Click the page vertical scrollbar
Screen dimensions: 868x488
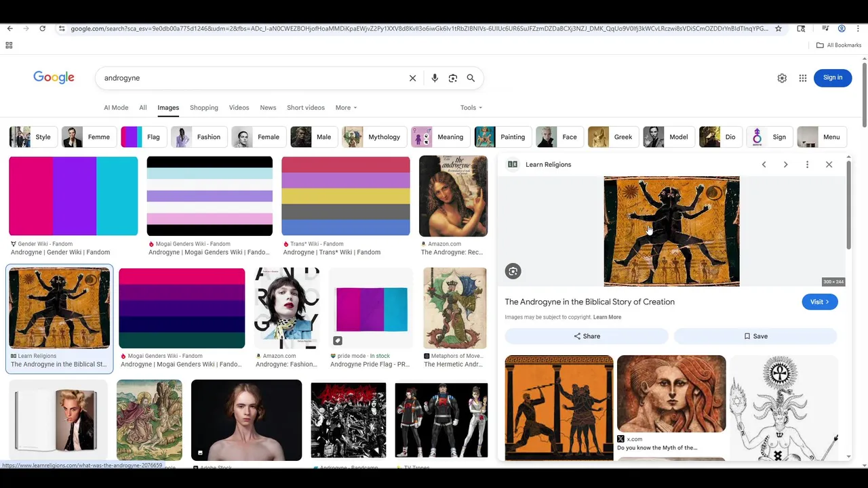(x=865, y=94)
